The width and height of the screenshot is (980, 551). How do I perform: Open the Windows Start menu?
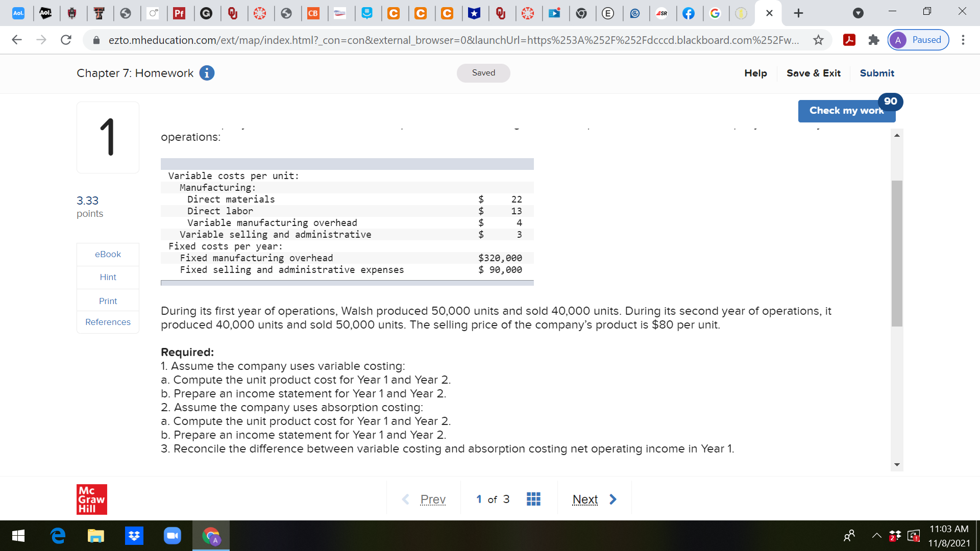(x=18, y=536)
